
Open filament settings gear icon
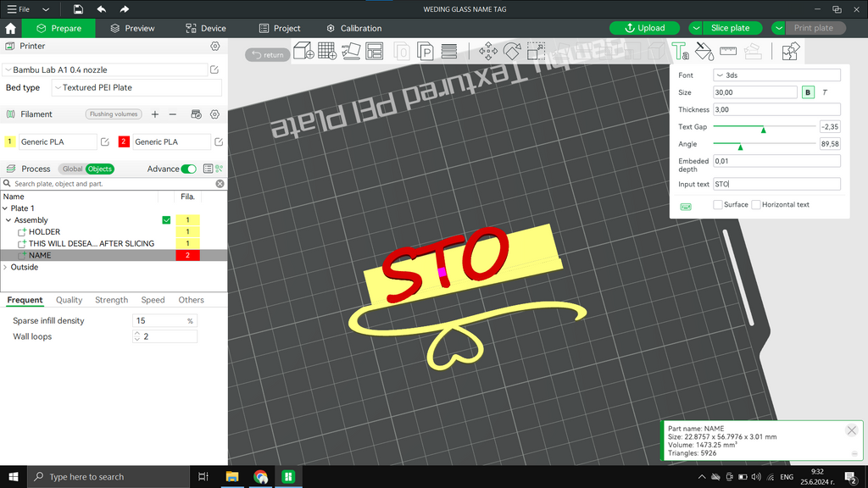click(x=214, y=114)
